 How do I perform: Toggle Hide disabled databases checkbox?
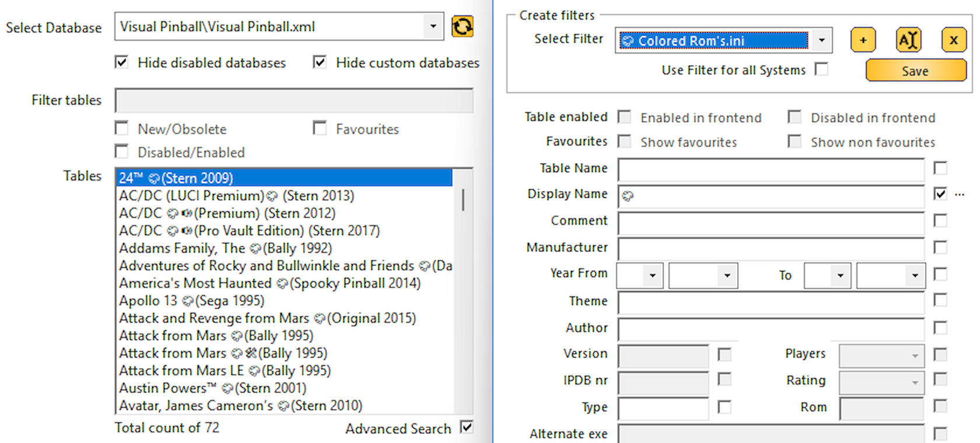pyautogui.click(x=121, y=62)
